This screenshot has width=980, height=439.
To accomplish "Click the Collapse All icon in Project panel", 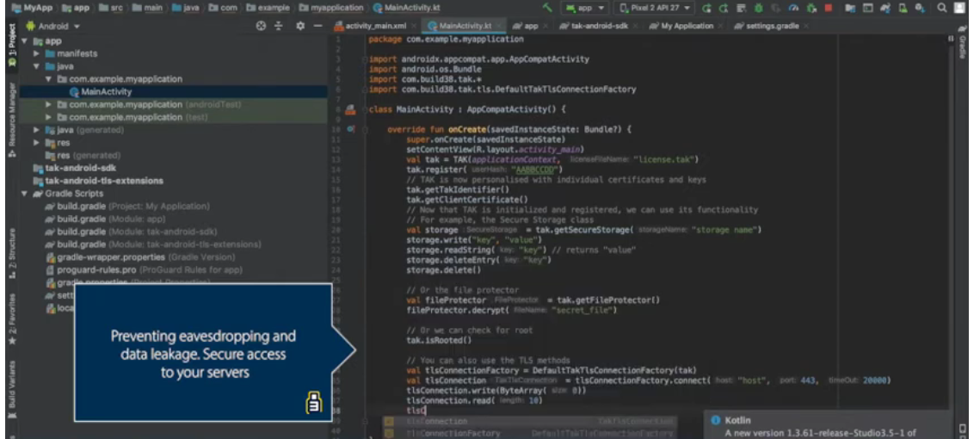I will coord(279,27).
